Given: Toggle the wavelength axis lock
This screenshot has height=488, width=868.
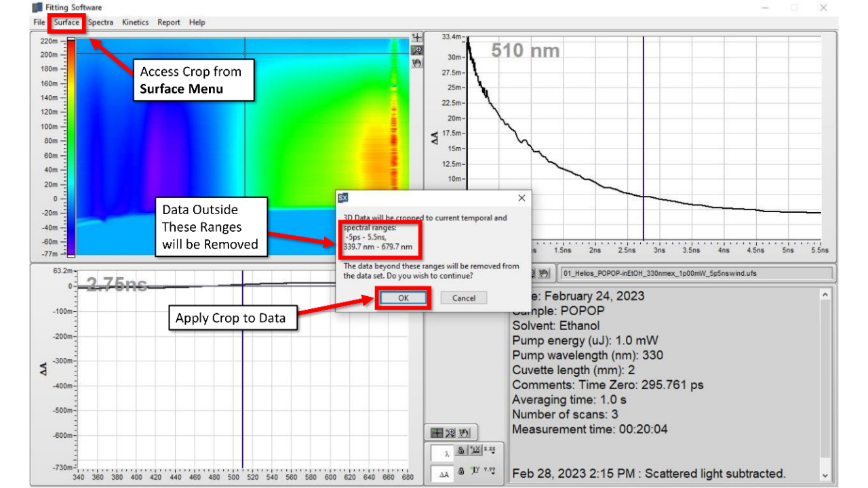Looking at the screenshot, I should tap(461, 450).
